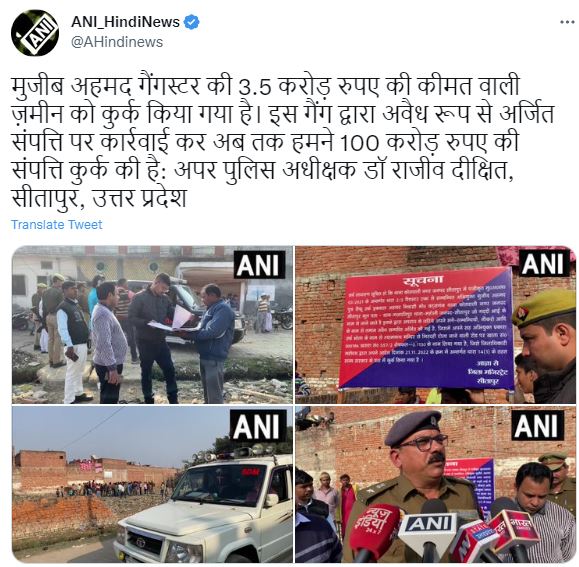Click the Translate Tweet link
Viewport: 579px width, 567px height.
tap(56, 225)
